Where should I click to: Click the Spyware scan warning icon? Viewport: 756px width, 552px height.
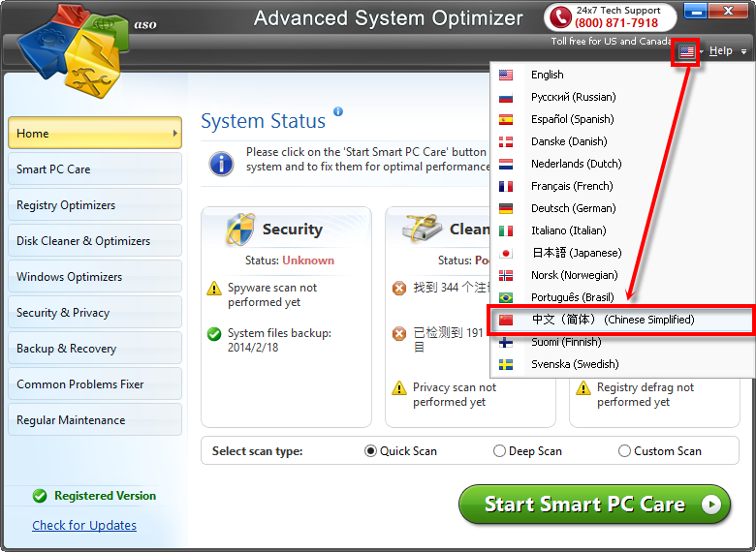(x=213, y=289)
